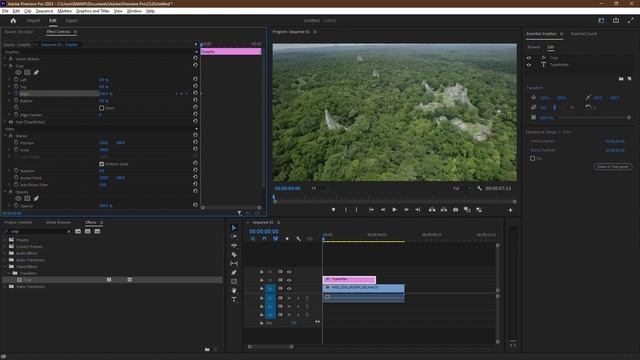The image size is (640, 360).
Task: Create group folder icon in Essential Graphics
Action: coord(621,78)
